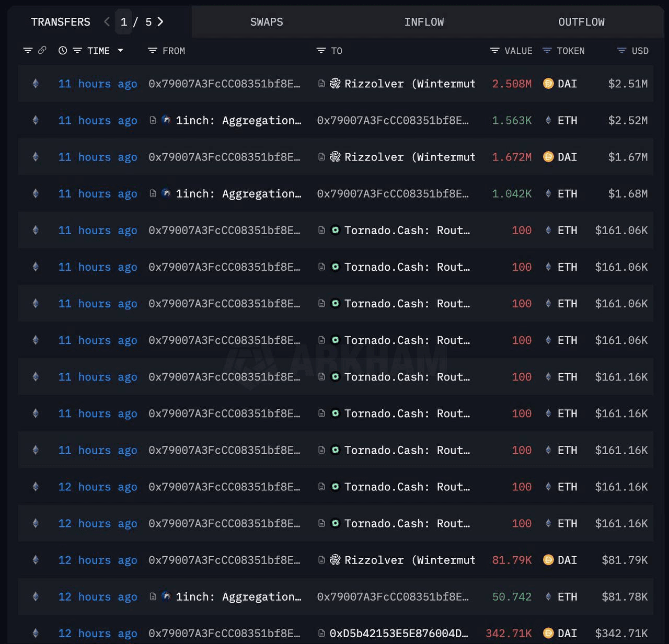The height and width of the screenshot is (644, 669).
Task: Go to the next page of transfers
Action: [x=160, y=22]
